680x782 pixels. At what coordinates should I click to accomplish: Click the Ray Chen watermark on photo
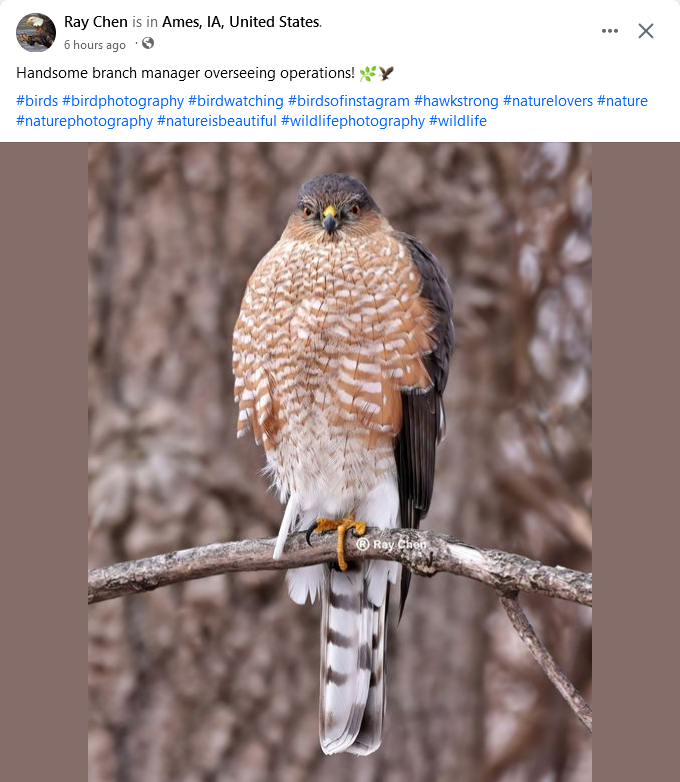point(392,545)
